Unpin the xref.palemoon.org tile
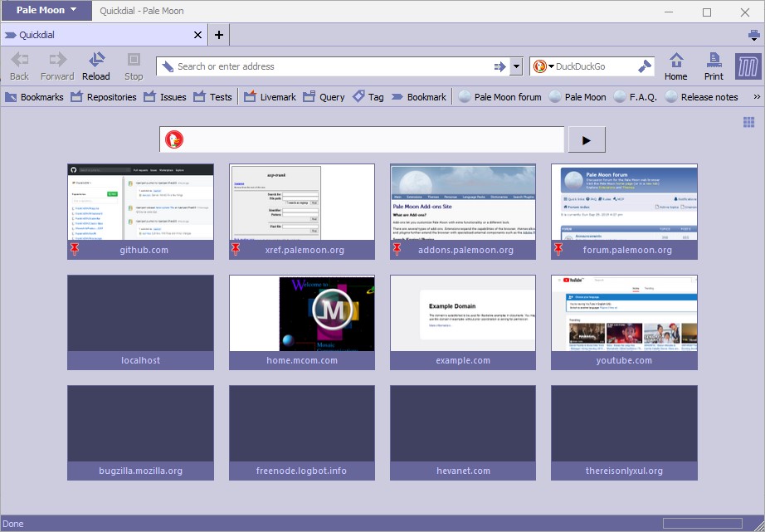 (236, 250)
